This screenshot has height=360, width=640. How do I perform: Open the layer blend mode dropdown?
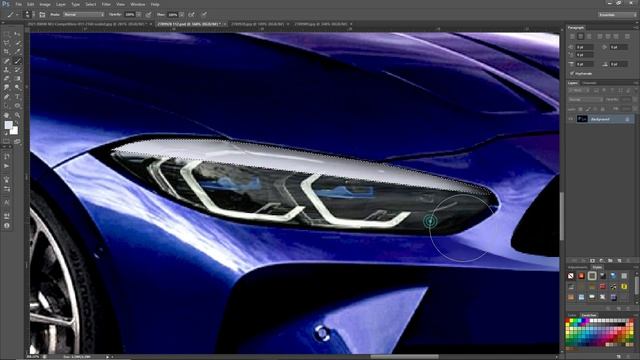click(585, 99)
